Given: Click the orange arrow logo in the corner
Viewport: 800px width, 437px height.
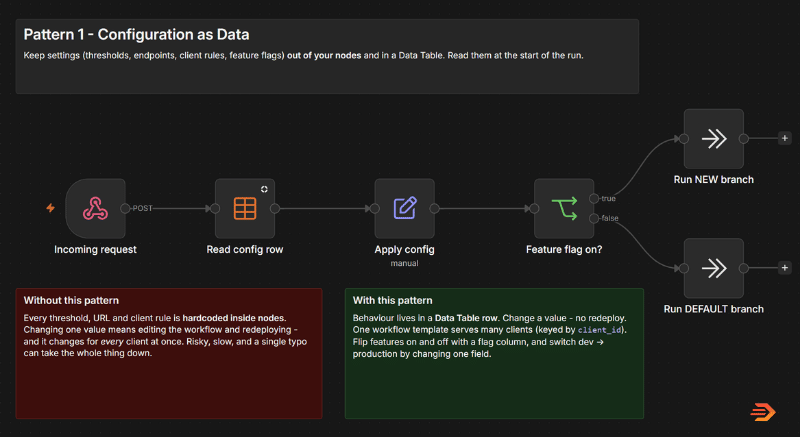Looking at the screenshot, I should coord(763,412).
